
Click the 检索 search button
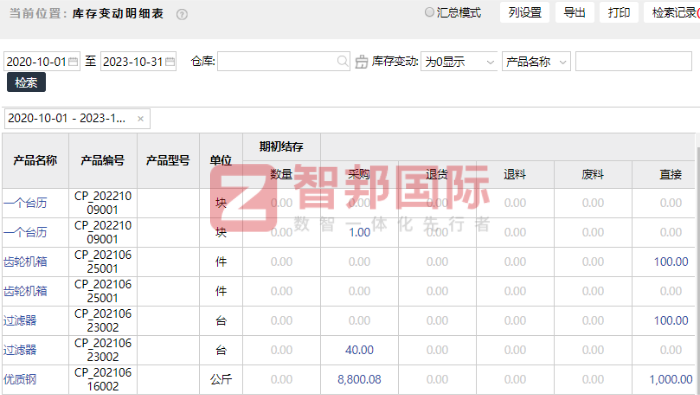(x=26, y=83)
